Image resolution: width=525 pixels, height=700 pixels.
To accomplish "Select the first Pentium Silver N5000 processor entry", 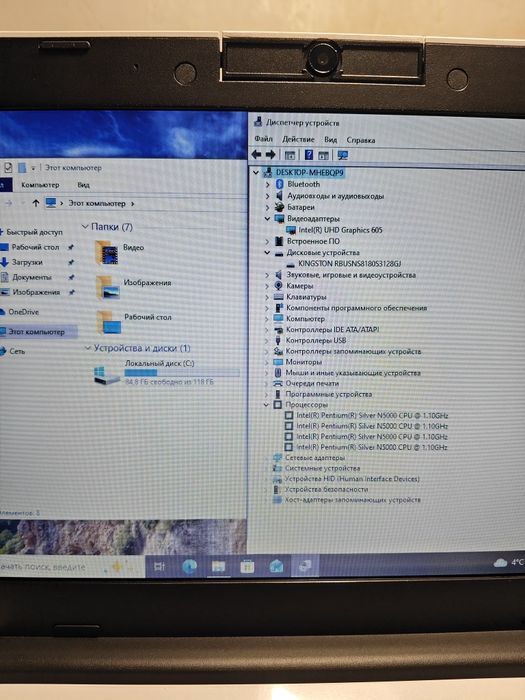I will click(372, 415).
